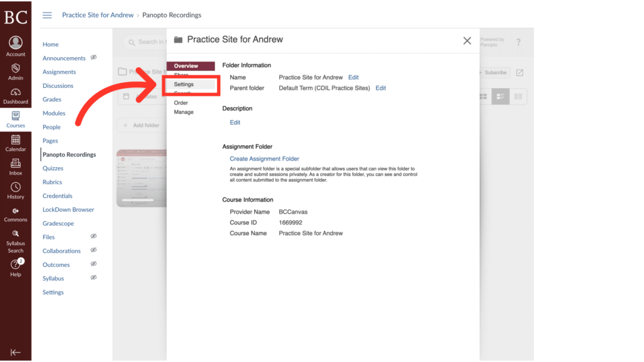Open Announcements in course navigation
644x362 pixels.
pos(64,58)
